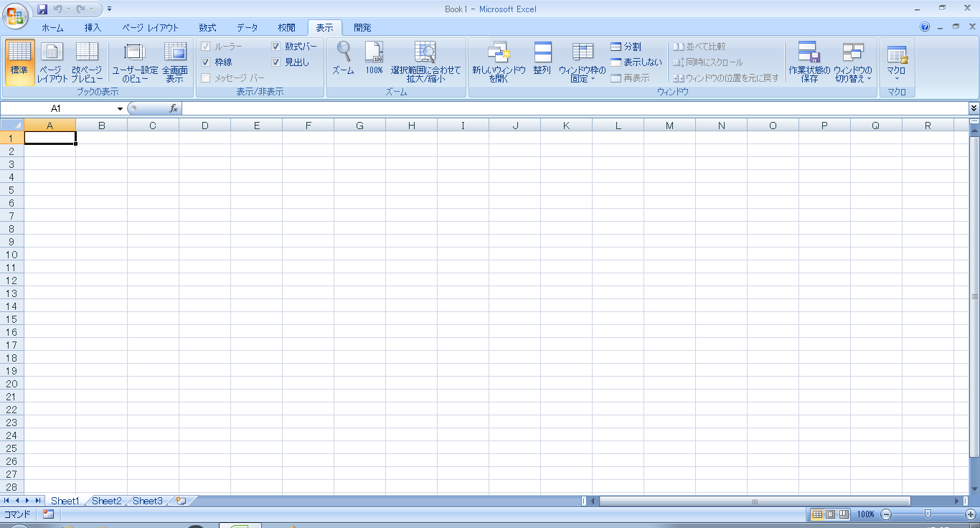Click the Hide (表示しない) window button

click(636, 62)
